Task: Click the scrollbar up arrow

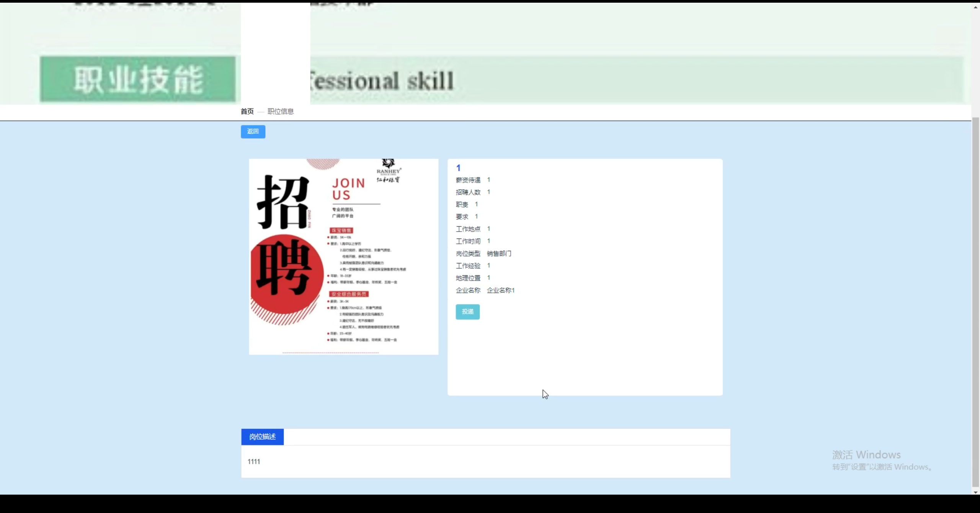Action: [x=975, y=7]
